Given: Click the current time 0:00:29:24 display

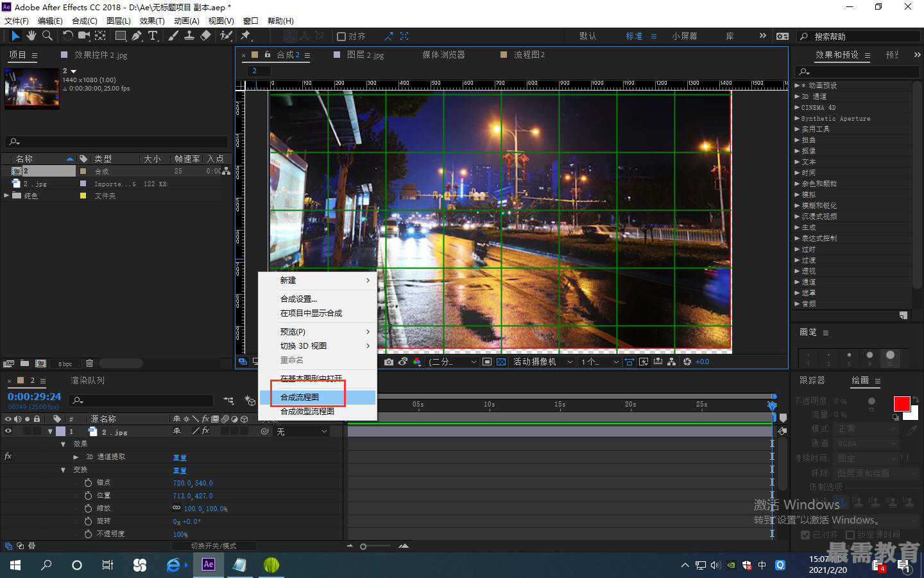Looking at the screenshot, I should tap(35, 397).
